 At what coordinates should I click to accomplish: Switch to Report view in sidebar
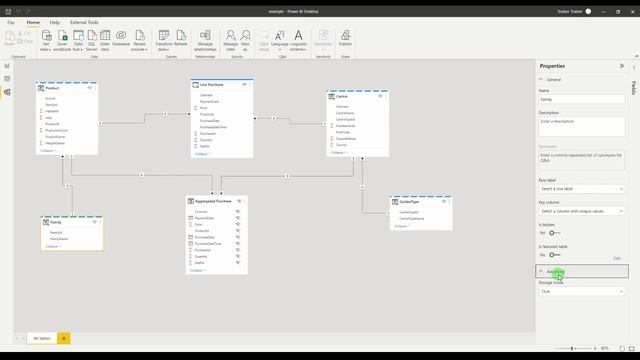click(7, 66)
